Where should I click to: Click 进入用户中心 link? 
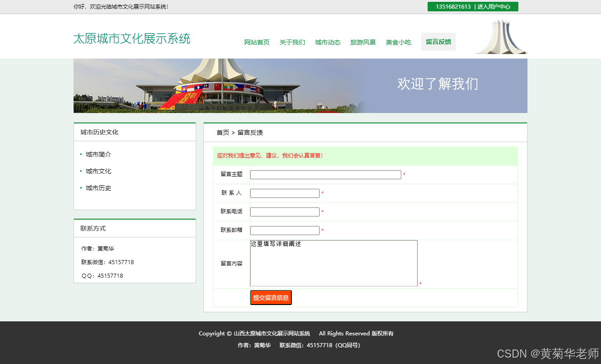coord(493,7)
